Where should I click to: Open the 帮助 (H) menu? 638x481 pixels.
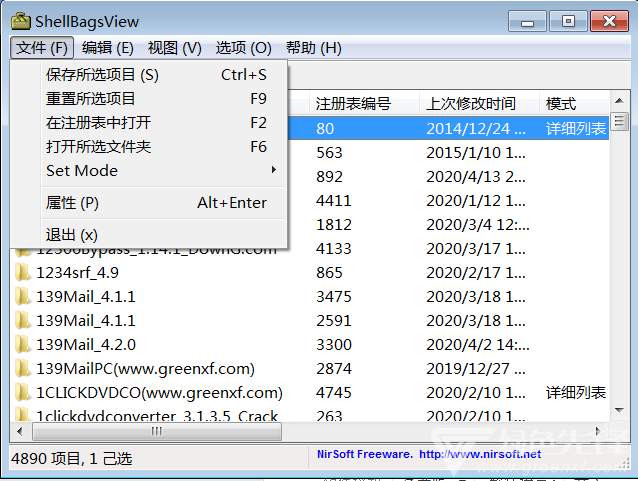pyautogui.click(x=313, y=48)
